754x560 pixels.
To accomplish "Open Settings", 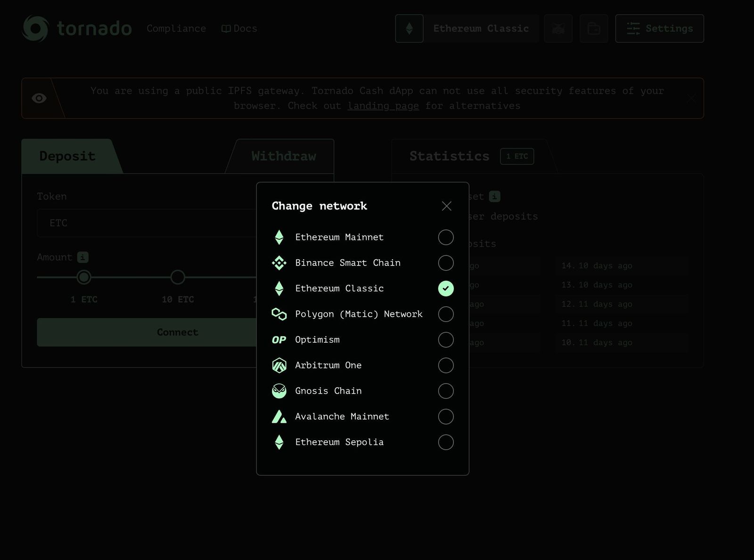I will (659, 29).
